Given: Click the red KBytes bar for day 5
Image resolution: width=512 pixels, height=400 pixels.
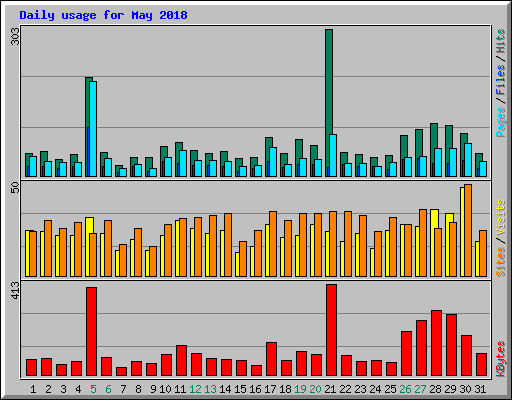Looking at the screenshot, I should tap(91, 331).
